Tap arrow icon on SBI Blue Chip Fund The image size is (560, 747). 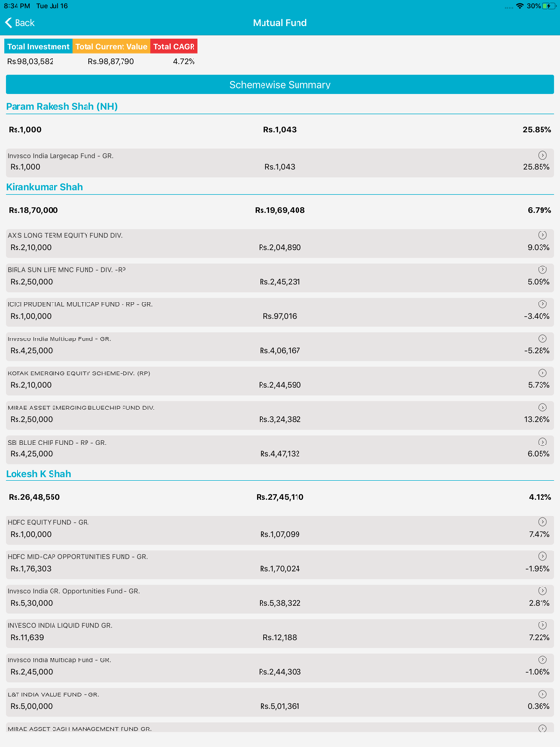click(x=542, y=442)
